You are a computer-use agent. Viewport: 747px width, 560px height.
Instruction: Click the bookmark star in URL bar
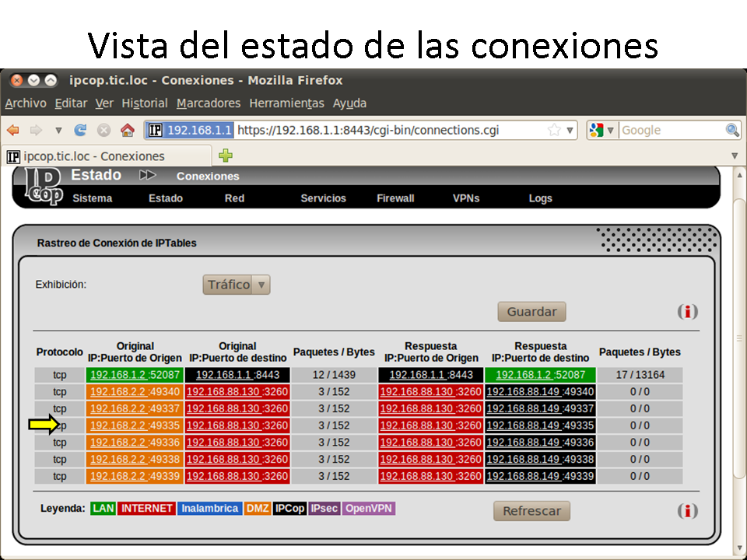pyautogui.click(x=554, y=131)
